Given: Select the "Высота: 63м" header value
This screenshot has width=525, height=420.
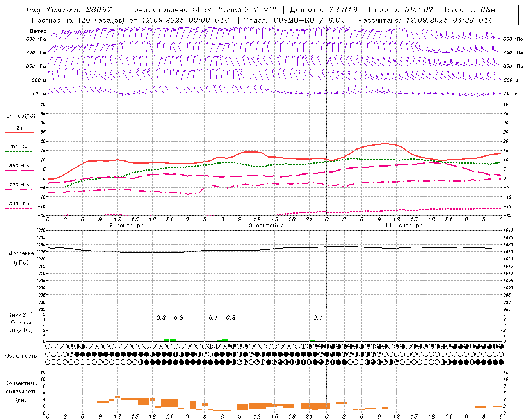Looking at the screenshot, I should tap(469, 10).
